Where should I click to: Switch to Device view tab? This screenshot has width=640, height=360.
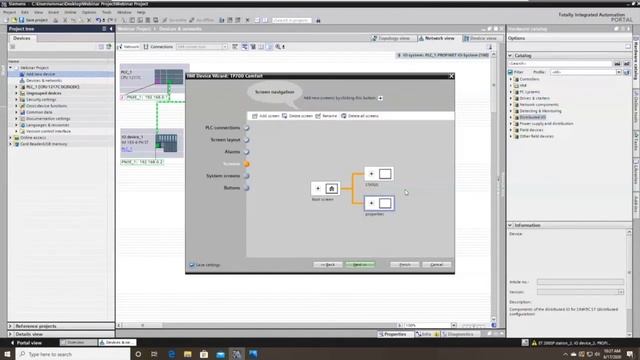pyautogui.click(x=480, y=38)
